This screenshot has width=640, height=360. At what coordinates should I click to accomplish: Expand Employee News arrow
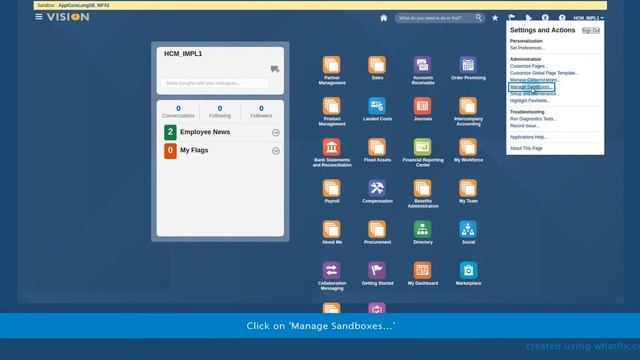pyautogui.click(x=276, y=133)
